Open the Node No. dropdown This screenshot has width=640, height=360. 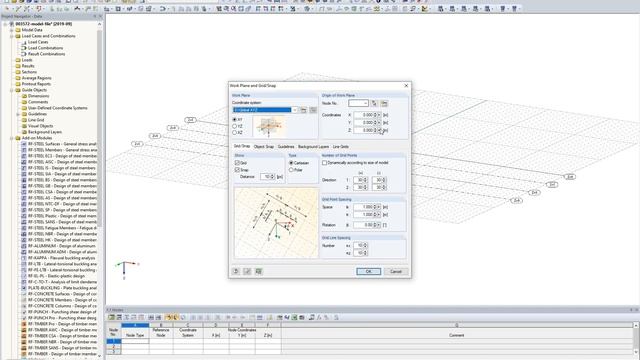tap(365, 103)
